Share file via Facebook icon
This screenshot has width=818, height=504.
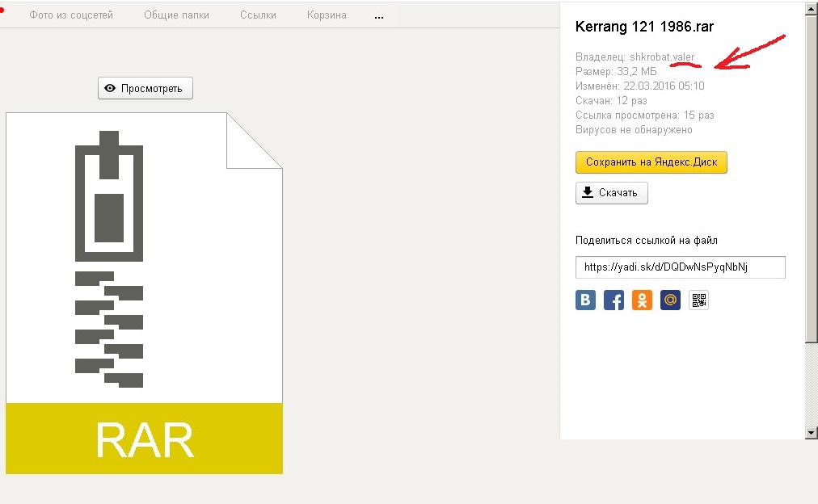click(613, 300)
